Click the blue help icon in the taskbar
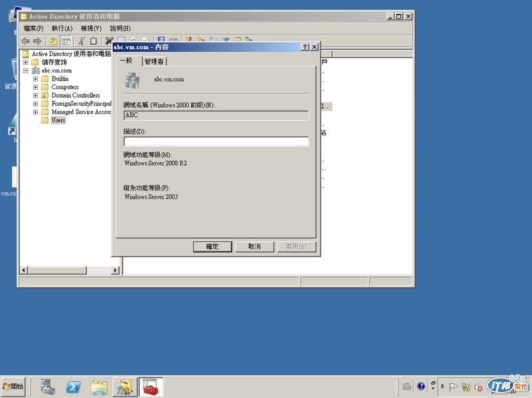532x398 pixels. pos(421,386)
